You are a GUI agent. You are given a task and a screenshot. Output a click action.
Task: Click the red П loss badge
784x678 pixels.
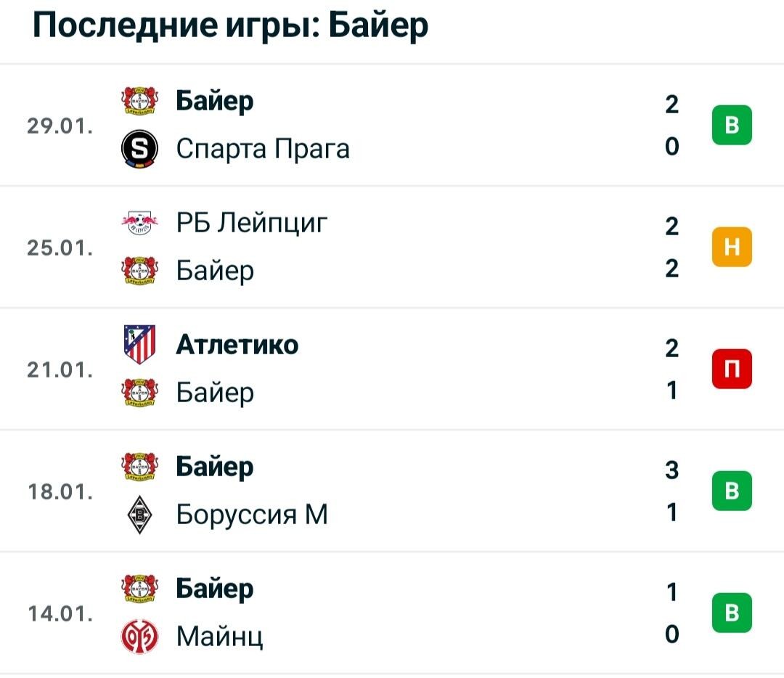(x=732, y=369)
